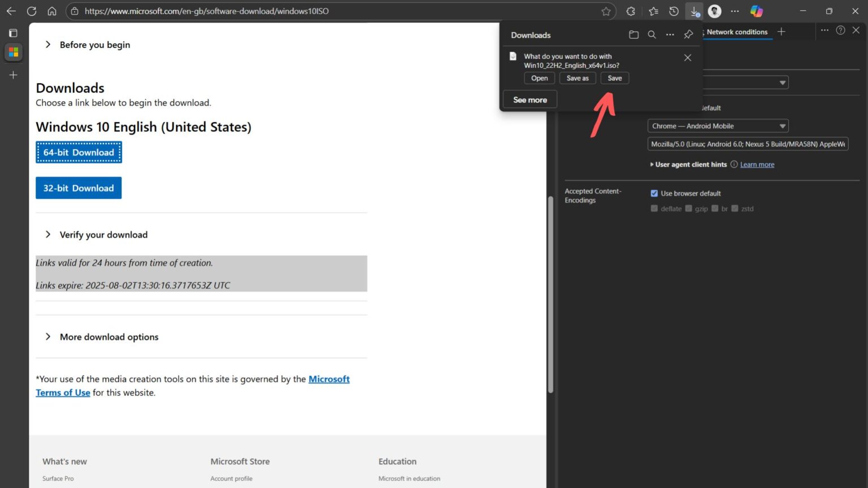Open DevTools three-dot menu
The image size is (868, 488).
click(824, 30)
